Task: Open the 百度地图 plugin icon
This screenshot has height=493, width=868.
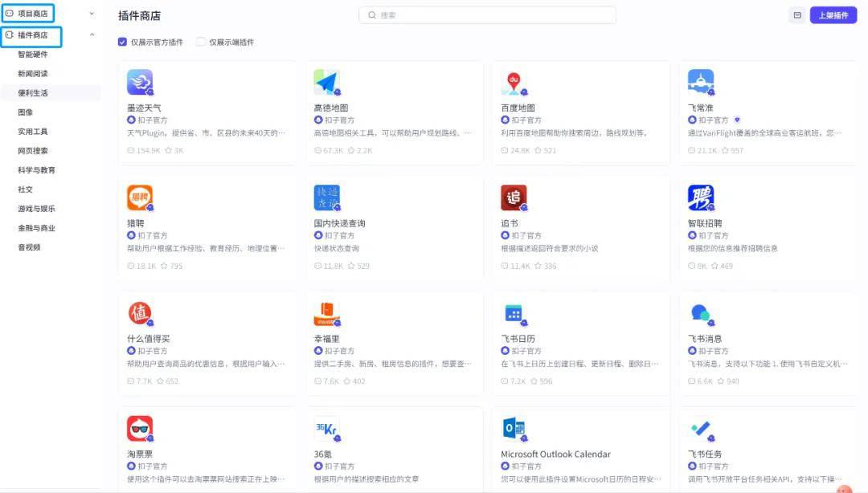Action: point(514,80)
